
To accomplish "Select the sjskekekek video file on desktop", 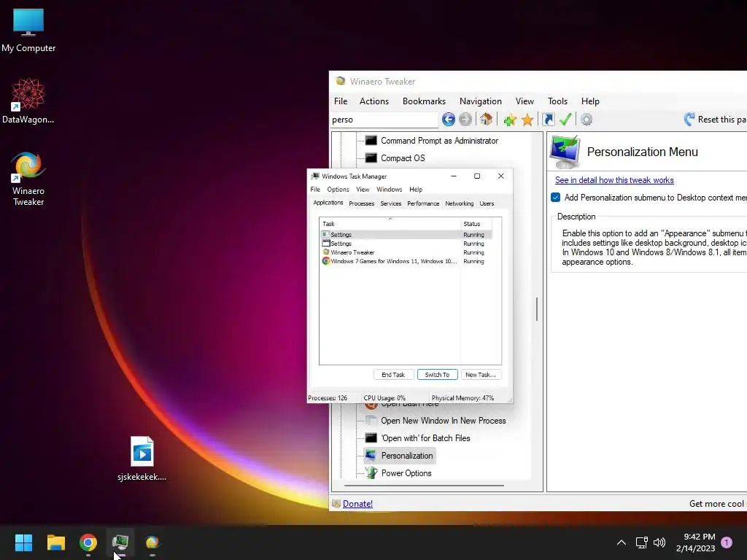I will click(x=142, y=459).
